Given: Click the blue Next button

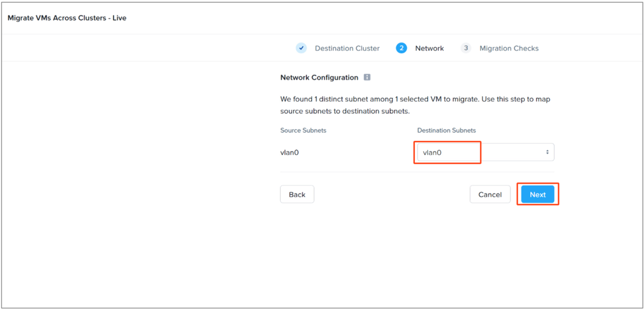Looking at the screenshot, I should pos(538,194).
